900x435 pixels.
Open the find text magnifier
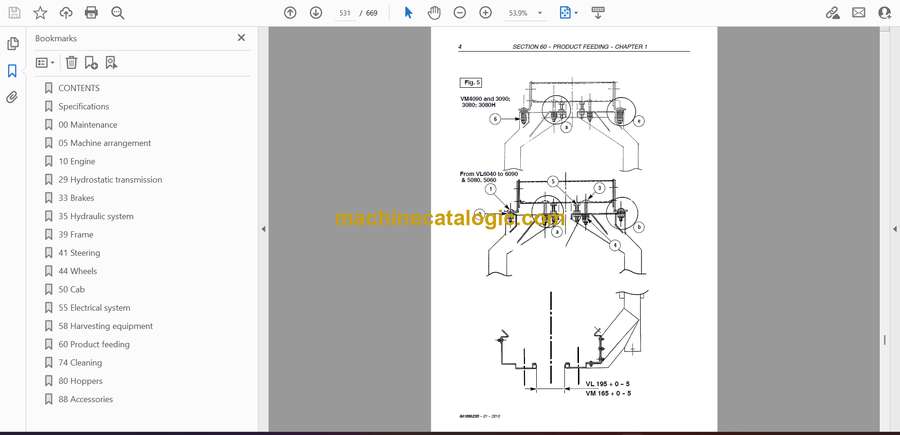pos(118,13)
